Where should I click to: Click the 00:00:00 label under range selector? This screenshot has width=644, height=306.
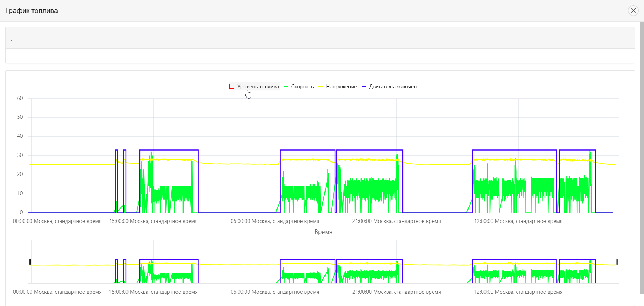(x=57, y=292)
